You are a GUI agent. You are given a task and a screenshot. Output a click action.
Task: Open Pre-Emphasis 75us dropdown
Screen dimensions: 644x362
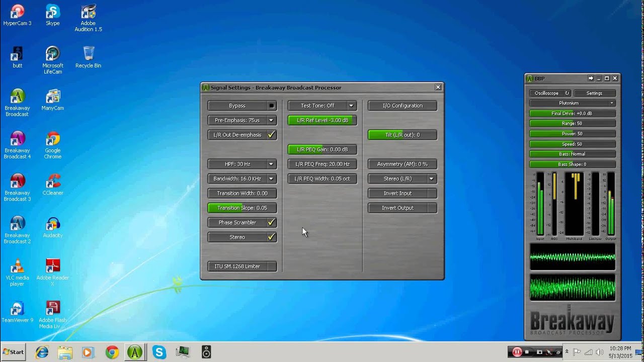click(242, 120)
